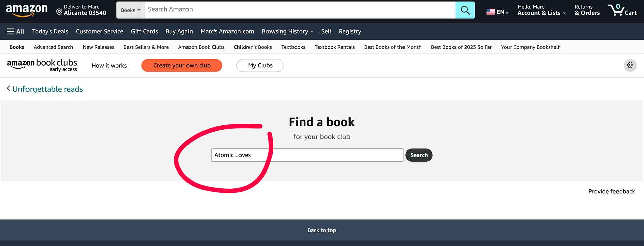Click the book search field containing Atomic Loves
Screen dimensions: 644x246
click(307, 155)
